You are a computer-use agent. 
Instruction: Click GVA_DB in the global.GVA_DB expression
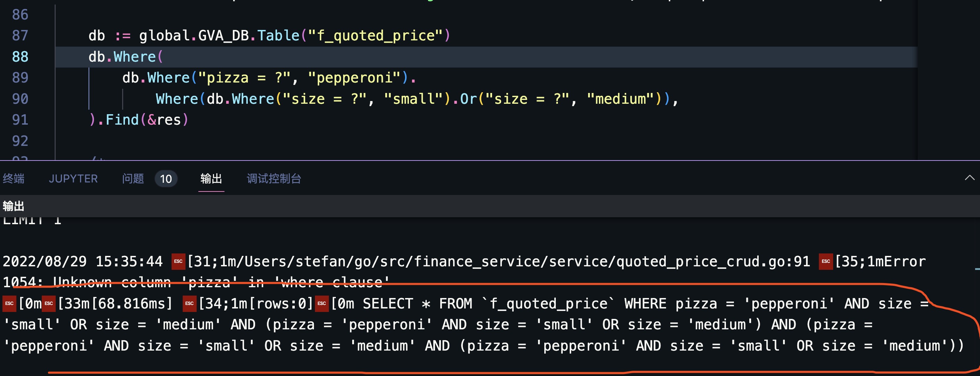pos(223,36)
